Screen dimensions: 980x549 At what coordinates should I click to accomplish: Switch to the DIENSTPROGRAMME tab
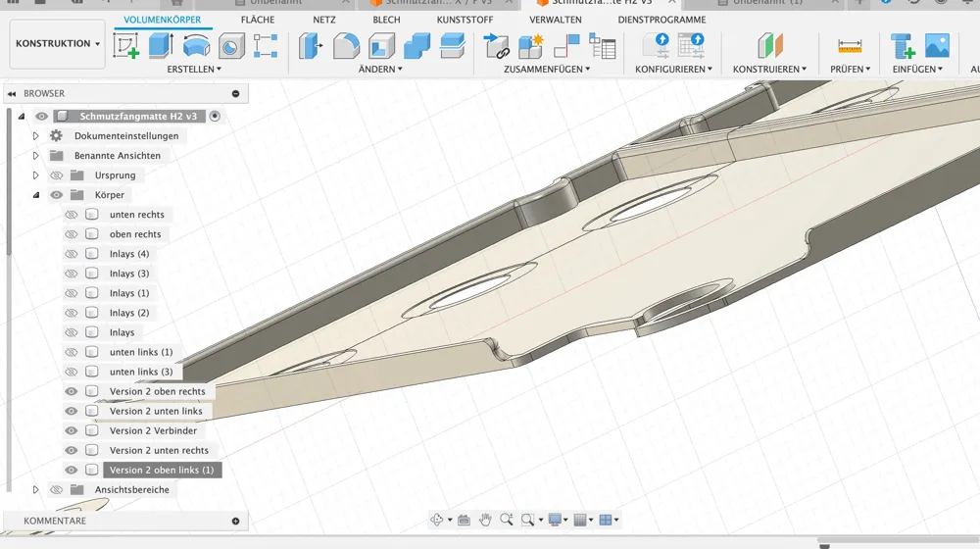661,20
